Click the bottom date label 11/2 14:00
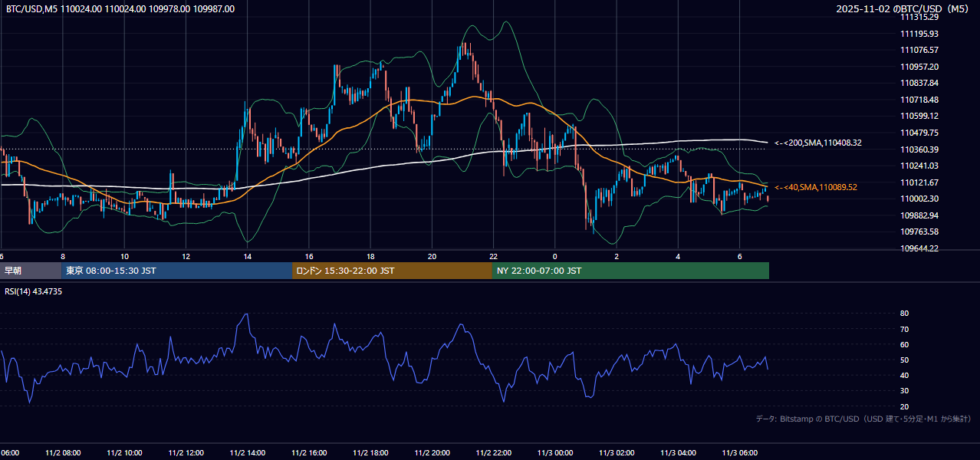The width and height of the screenshot is (980, 460). 247,452
